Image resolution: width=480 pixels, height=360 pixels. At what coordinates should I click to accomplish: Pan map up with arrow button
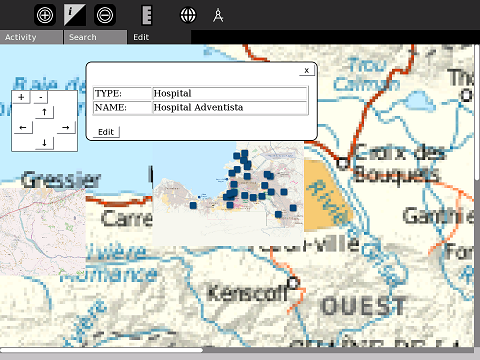pos(44,112)
